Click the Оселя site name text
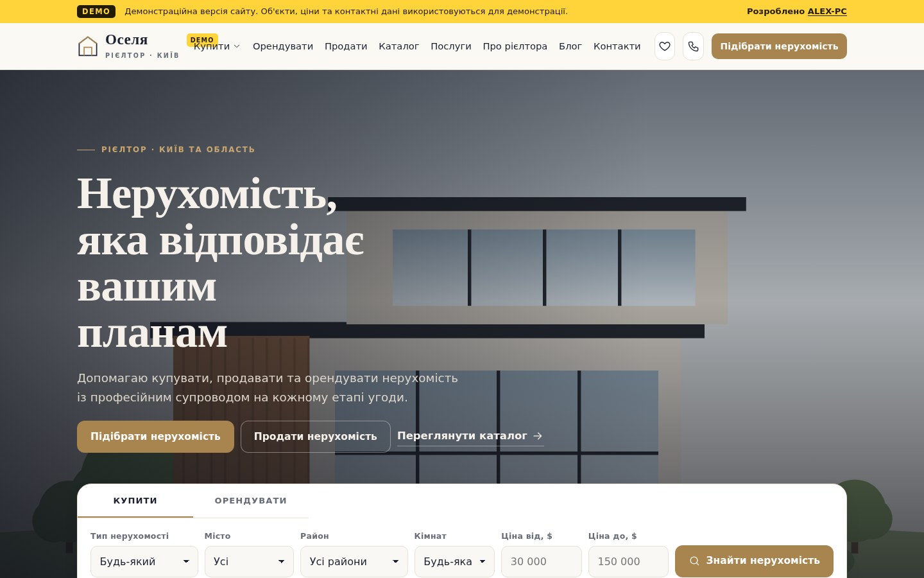 (126, 40)
